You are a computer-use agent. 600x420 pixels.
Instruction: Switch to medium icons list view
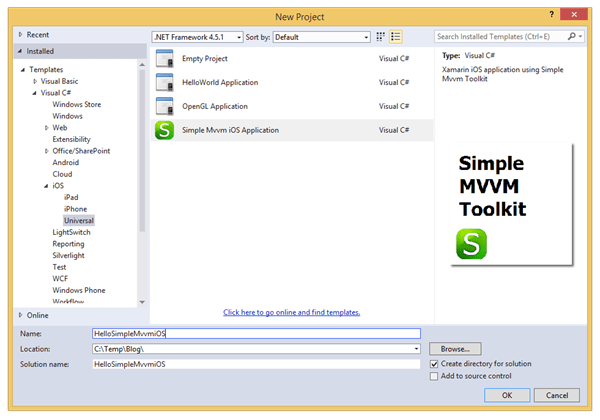click(x=396, y=37)
